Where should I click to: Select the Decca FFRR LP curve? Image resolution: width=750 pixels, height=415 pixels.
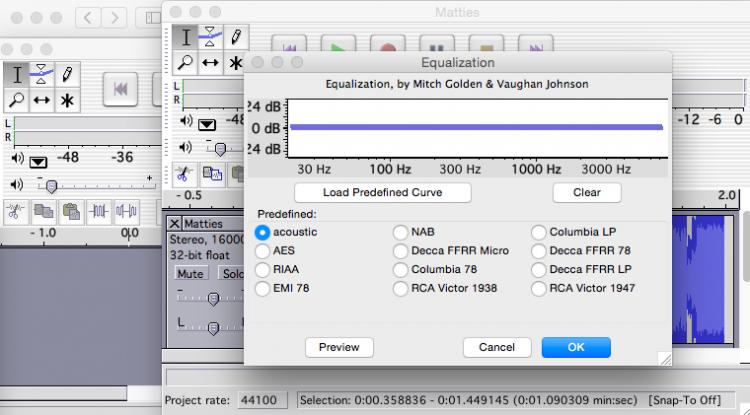click(539, 270)
